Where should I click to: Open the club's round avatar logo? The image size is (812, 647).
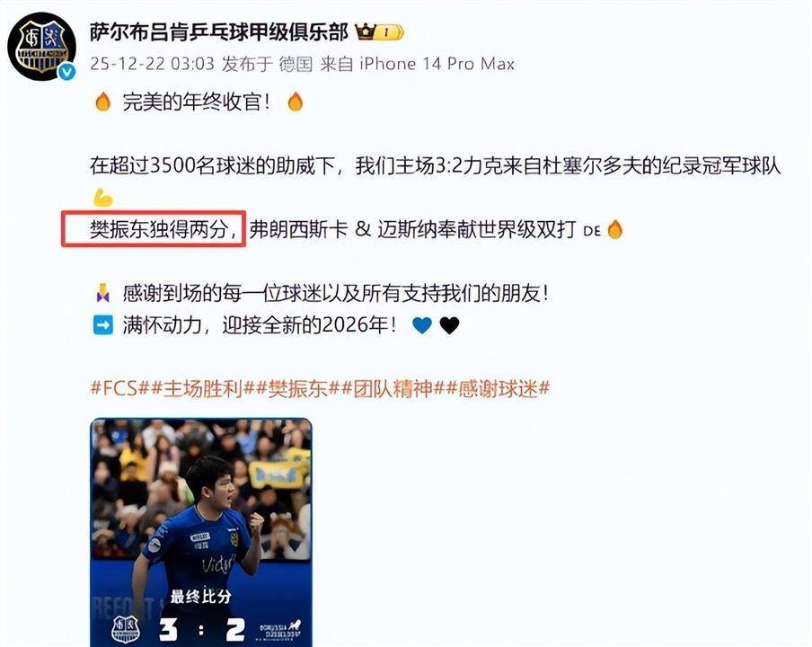pyautogui.click(x=41, y=47)
